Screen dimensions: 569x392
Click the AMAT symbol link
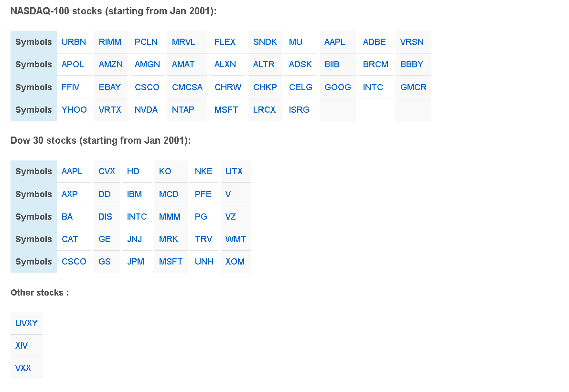[183, 64]
